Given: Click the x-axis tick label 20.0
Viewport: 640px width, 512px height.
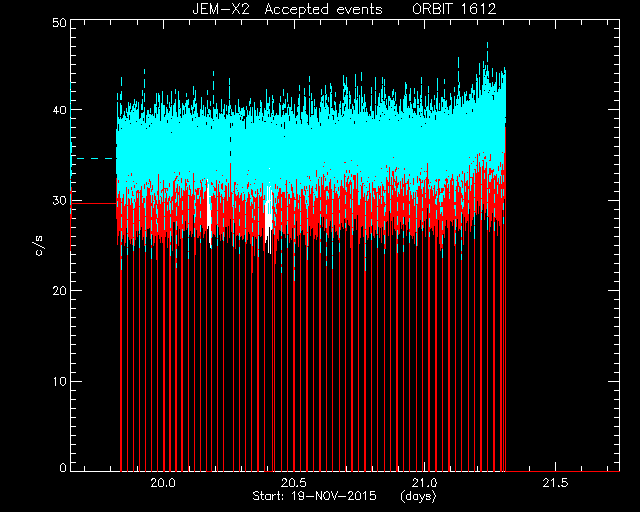Looking at the screenshot, I should (x=163, y=483).
